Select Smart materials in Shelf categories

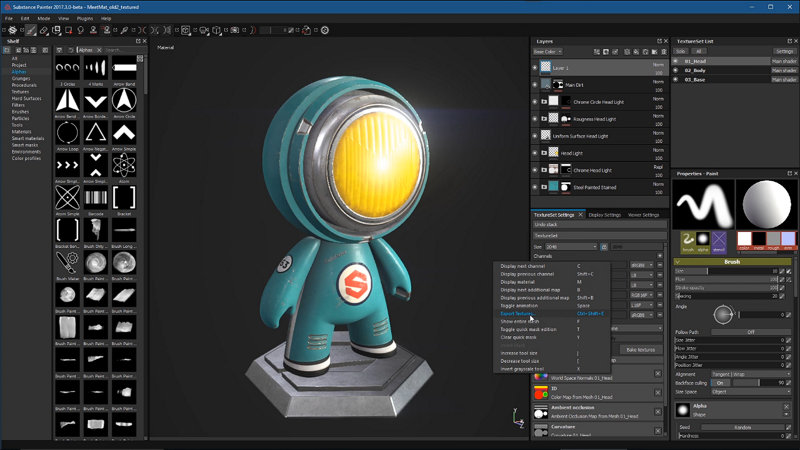point(28,138)
